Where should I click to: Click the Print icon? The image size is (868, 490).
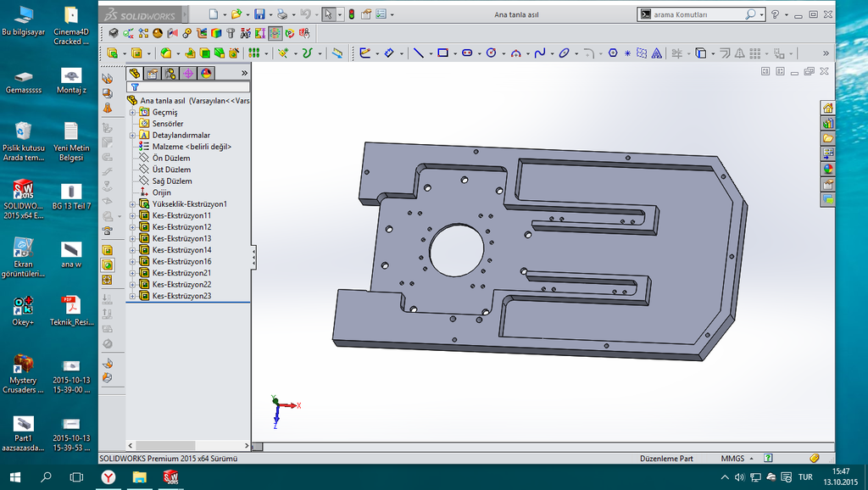(x=281, y=14)
